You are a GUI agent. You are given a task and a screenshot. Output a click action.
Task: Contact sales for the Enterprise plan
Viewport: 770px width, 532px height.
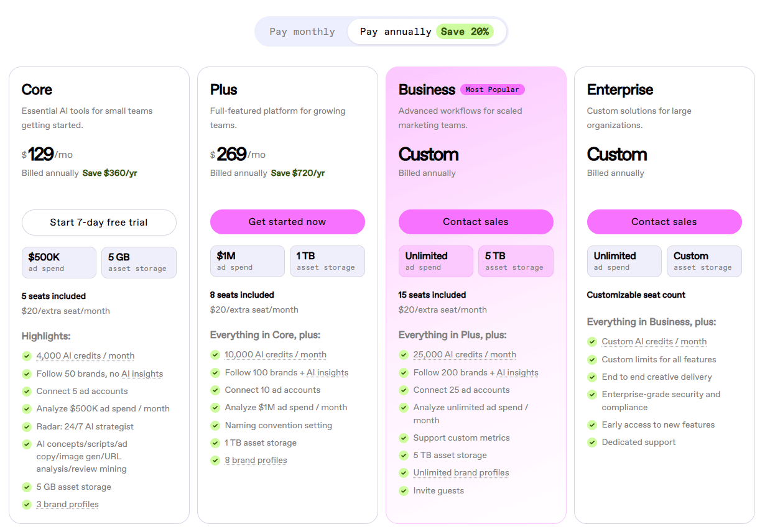[664, 222]
